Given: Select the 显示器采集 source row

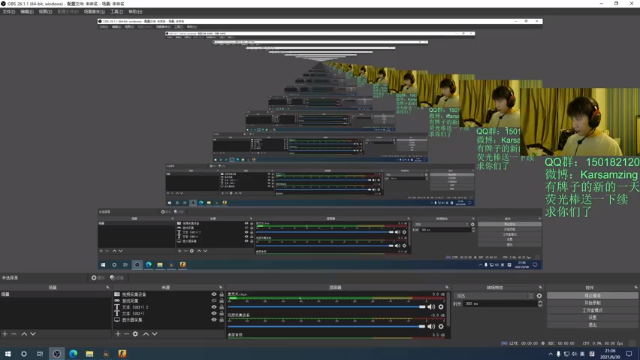Looking at the screenshot, I should click(169, 320).
